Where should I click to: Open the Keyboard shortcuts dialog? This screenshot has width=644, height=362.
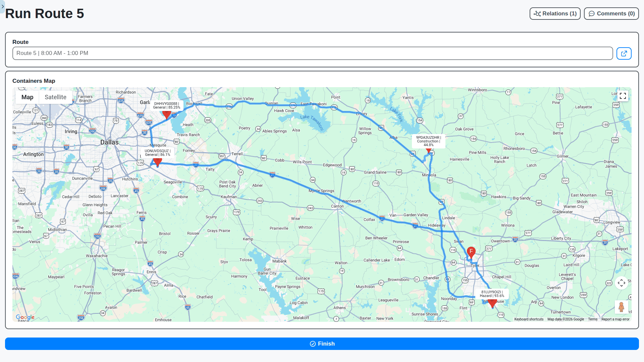coord(529,319)
